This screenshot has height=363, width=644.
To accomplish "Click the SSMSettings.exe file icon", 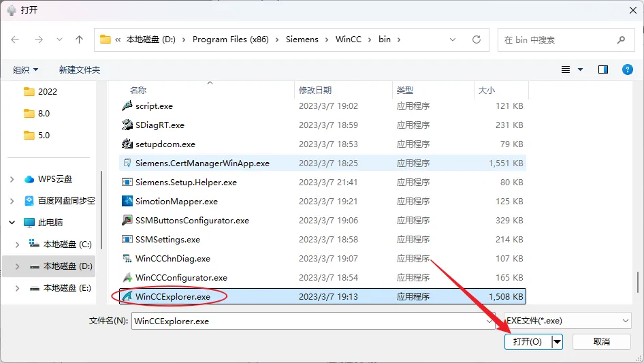I will (127, 239).
